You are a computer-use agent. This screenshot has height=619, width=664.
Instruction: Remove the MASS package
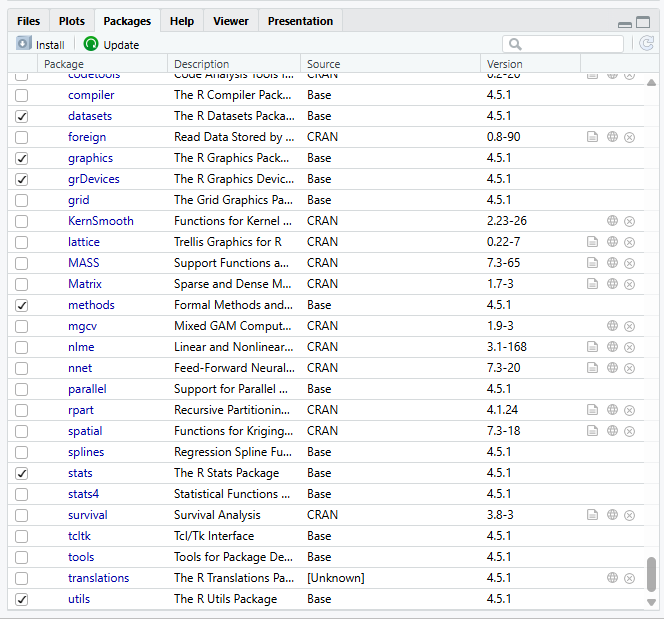pos(630,263)
